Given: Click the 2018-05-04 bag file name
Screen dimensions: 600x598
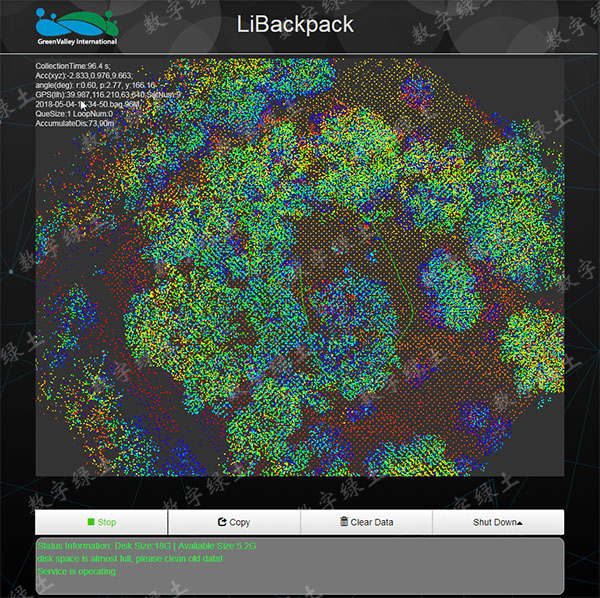Looking at the screenshot, I should 87,104.
